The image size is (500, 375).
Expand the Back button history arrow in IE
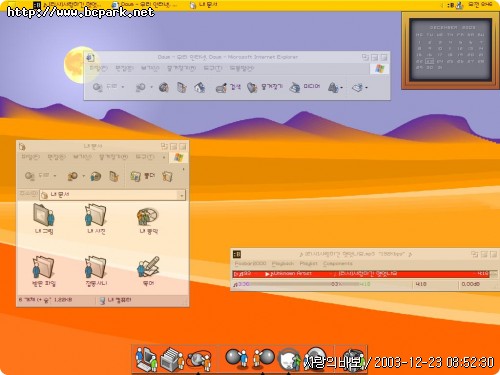pyautogui.click(x=123, y=87)
